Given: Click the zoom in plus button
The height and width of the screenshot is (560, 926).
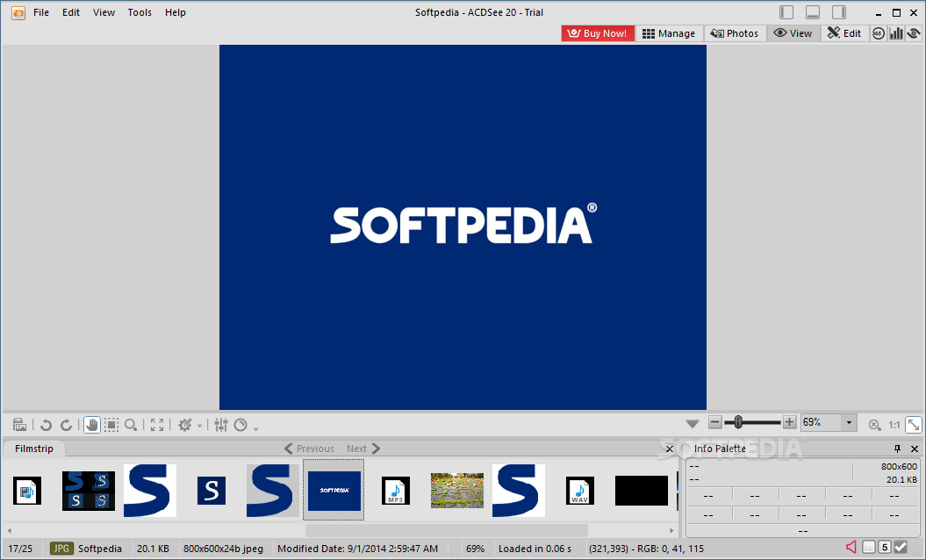Looking at the screenshot, I should click(x=790, y=422).
